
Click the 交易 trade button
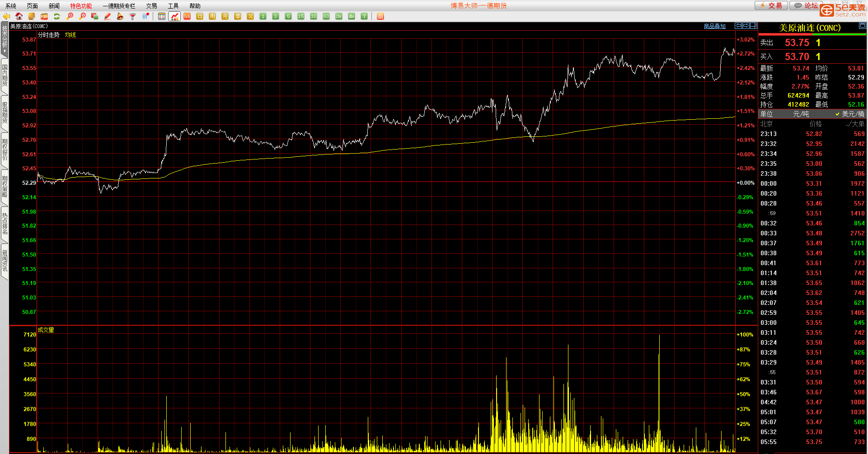(x=771, y=5)
